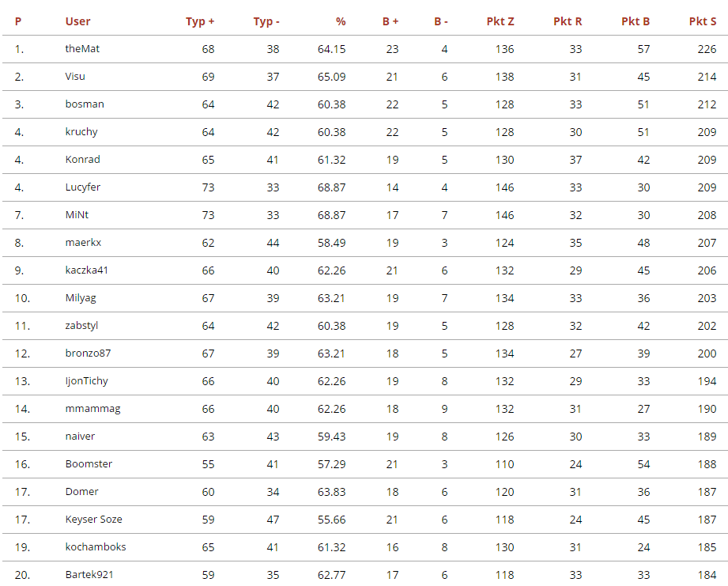This screenshot has width=728, height=586.
Task: Select user bosman in the ranking
Action: (x=85, y=104)
